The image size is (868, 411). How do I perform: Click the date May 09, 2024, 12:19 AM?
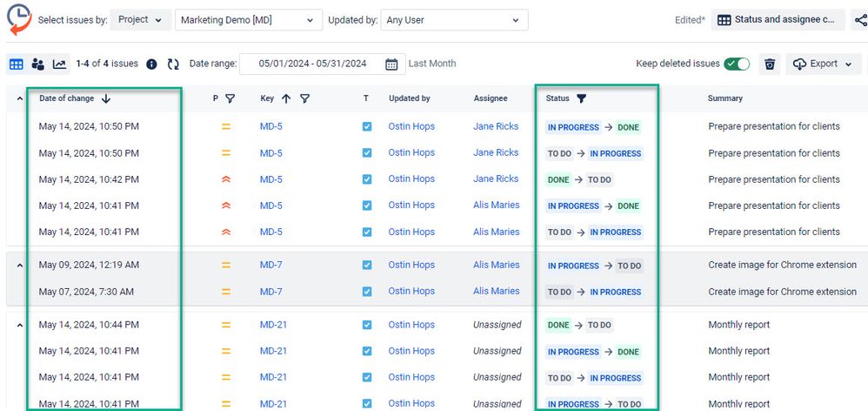pyautogui.click(x=89, y=266)
